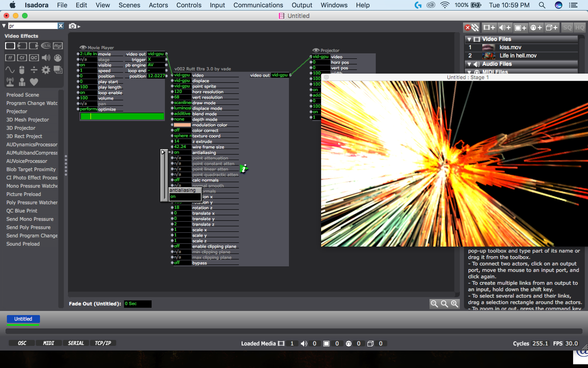This screenshot has width=588, height=368.
Task: Click zoom-in magnifier in scene editor
Action: click(455, 304)
